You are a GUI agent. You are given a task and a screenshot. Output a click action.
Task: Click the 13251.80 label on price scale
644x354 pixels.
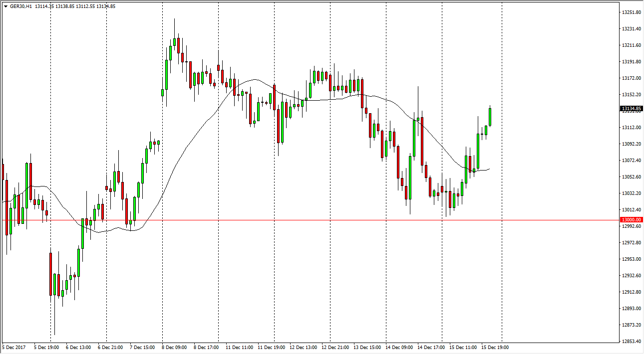(631, 12)
